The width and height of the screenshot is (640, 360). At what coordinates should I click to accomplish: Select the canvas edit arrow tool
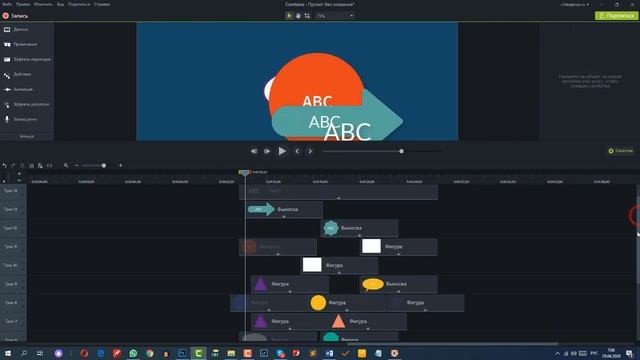coord(289,16)
